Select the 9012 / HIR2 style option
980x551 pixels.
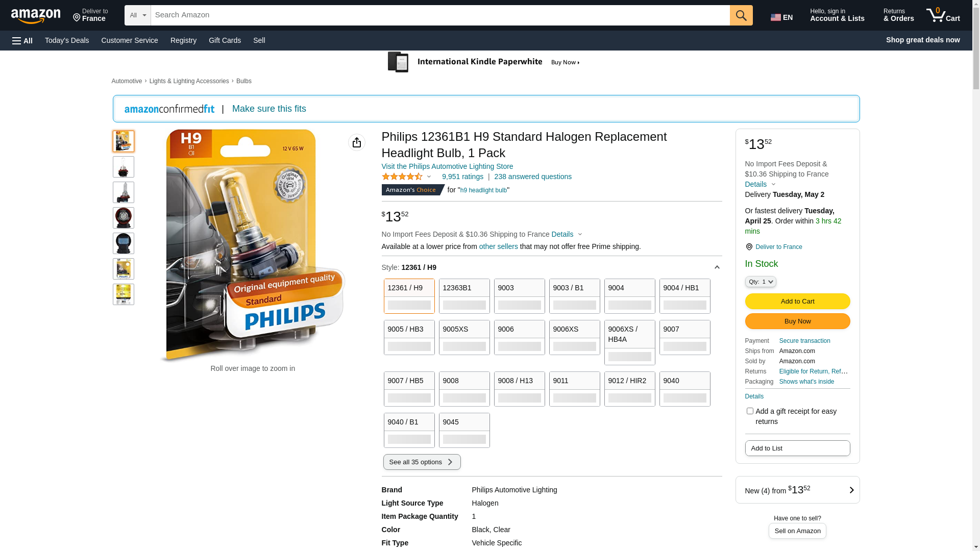629,389
